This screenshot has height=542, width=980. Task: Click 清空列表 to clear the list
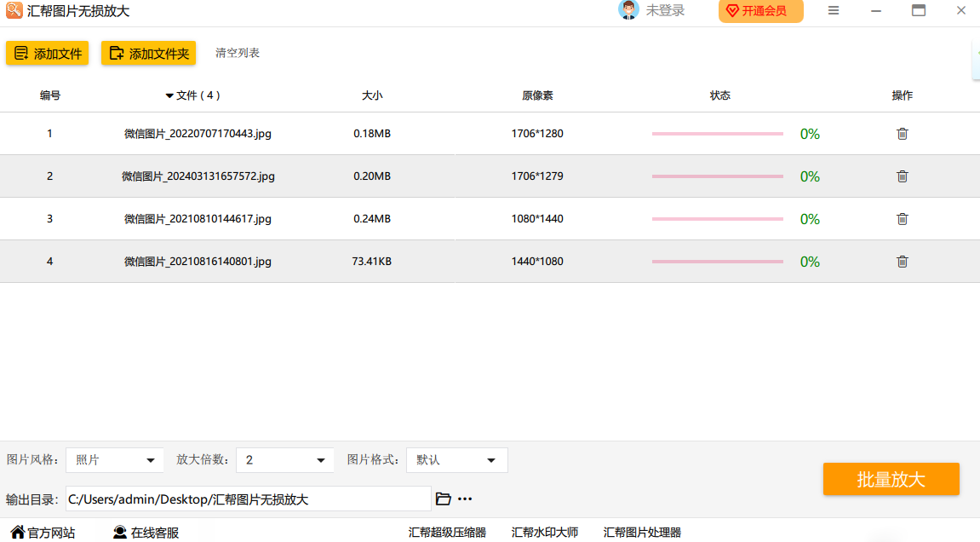(238, 53)
